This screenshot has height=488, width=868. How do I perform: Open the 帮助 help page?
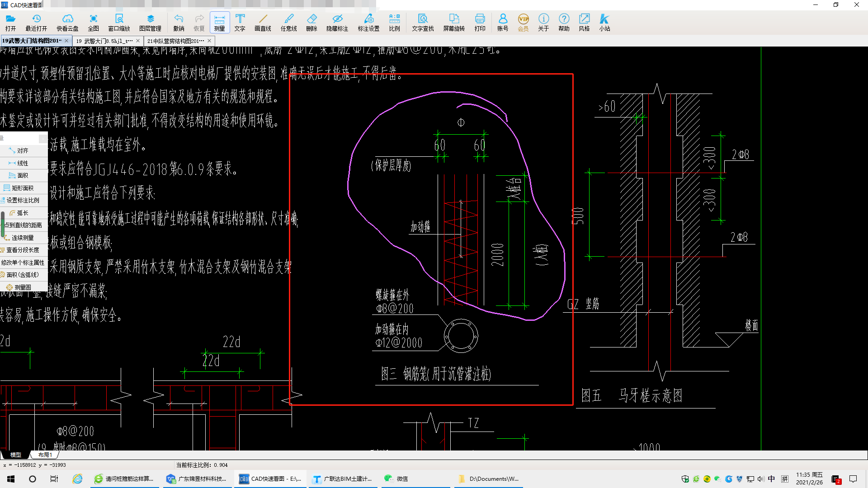564,22
